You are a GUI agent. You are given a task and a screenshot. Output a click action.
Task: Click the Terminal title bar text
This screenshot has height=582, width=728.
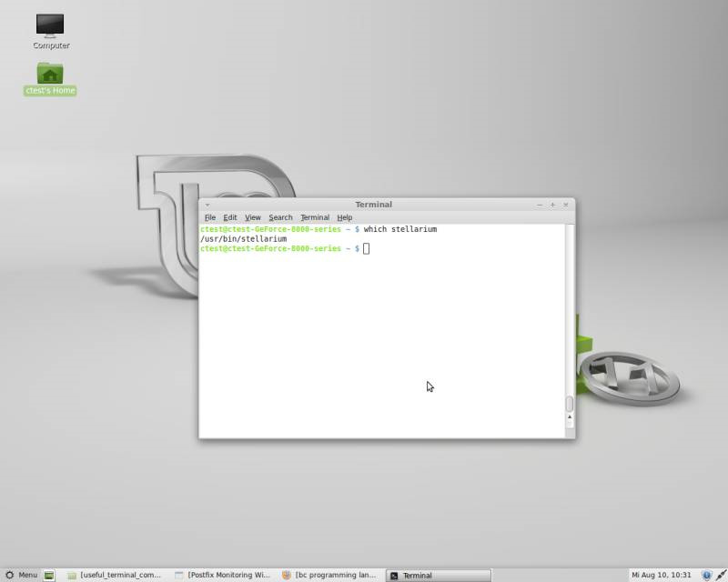(x=374, y=205)
